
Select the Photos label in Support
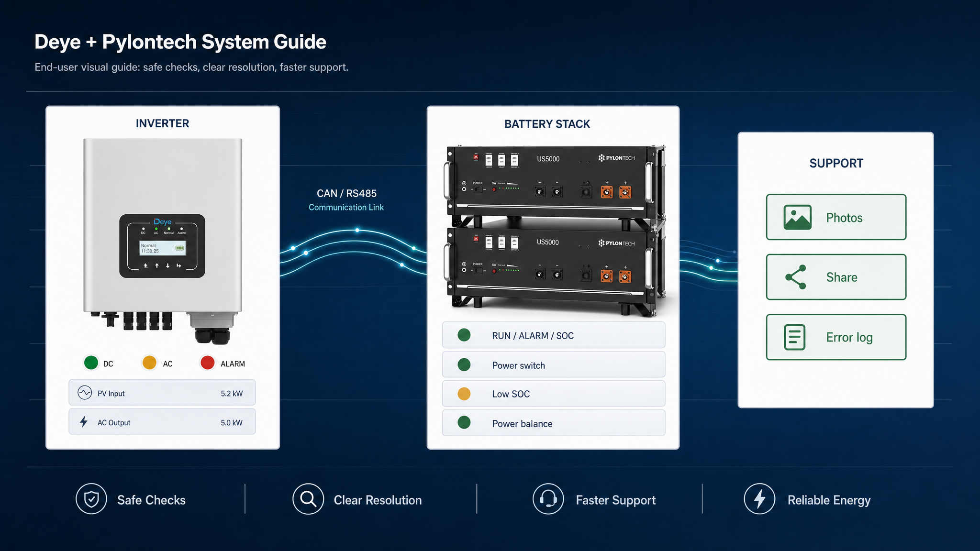(844, 218)
